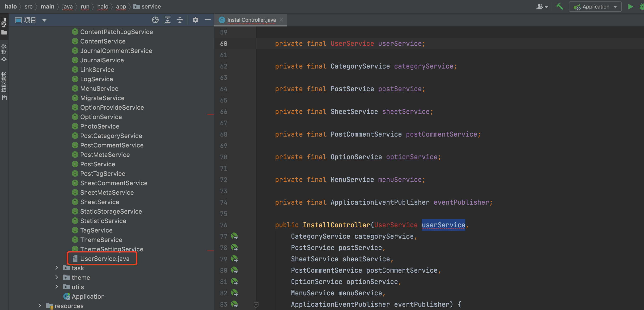Click the Expand All icon in project toolbar
Viewport: 644px width, 310px height.
tap(168, 20)
